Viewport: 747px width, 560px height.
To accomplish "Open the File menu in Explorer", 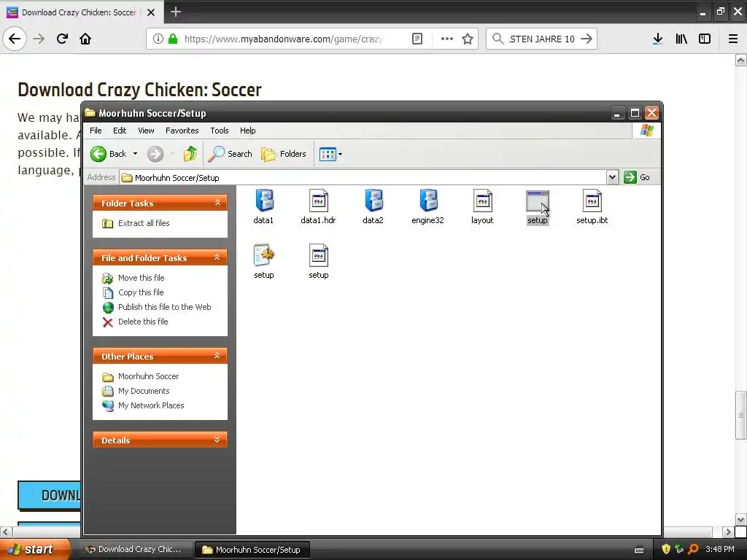I will click(x=96, y=131).
